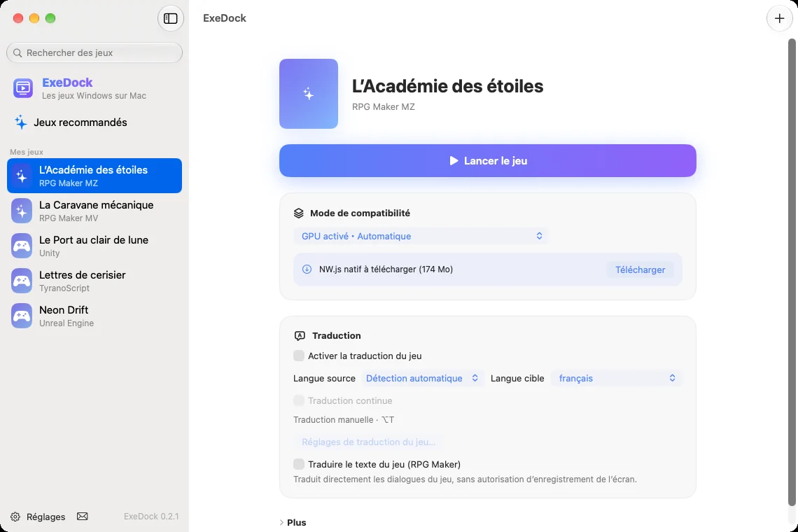Image resolution: width=798 pixels, height=532 pixels.
Task: Open the GPU activé · Automatique dropdown
Action: 421,236
